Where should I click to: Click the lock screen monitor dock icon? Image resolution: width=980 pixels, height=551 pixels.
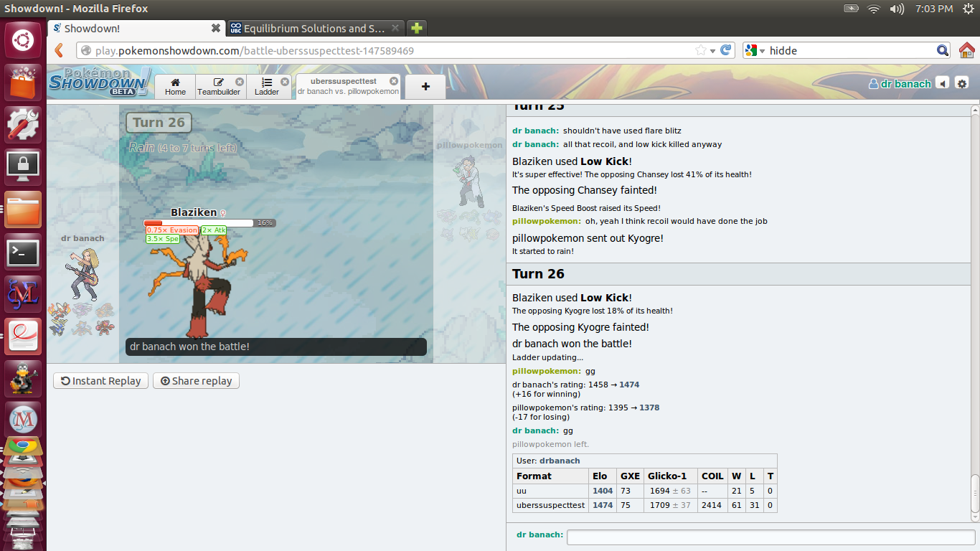point(23,166)
